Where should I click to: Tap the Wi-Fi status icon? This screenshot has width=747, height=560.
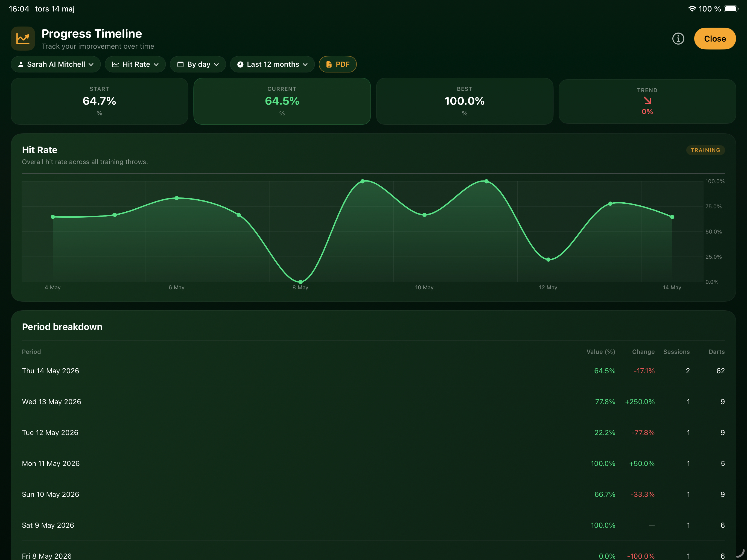[692, 9]
